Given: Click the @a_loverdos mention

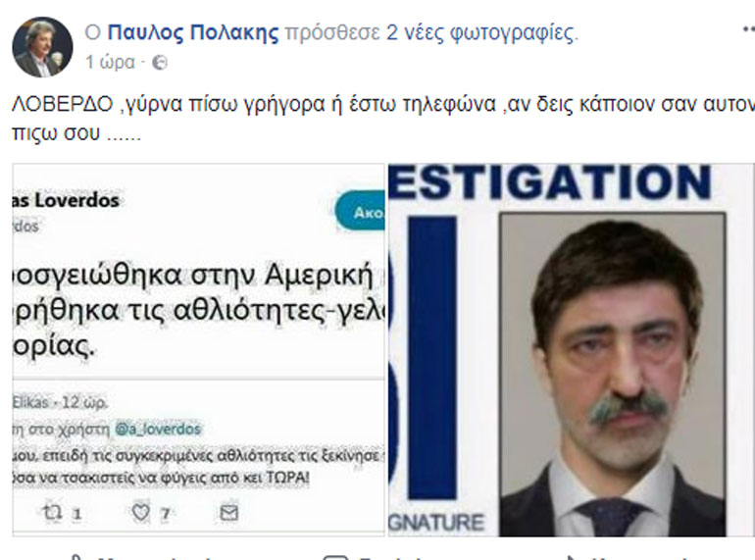Looking at the screenshot, I should coord(158,429).
